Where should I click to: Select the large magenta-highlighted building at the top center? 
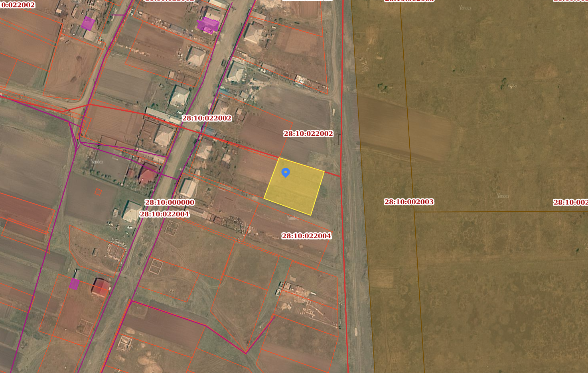tap(208, 25)
